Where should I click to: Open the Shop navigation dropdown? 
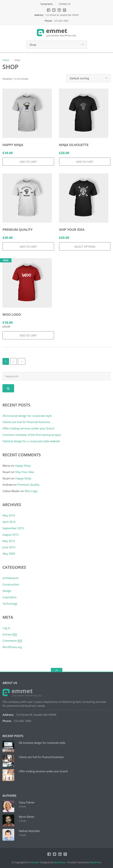[x=56, y=44]
